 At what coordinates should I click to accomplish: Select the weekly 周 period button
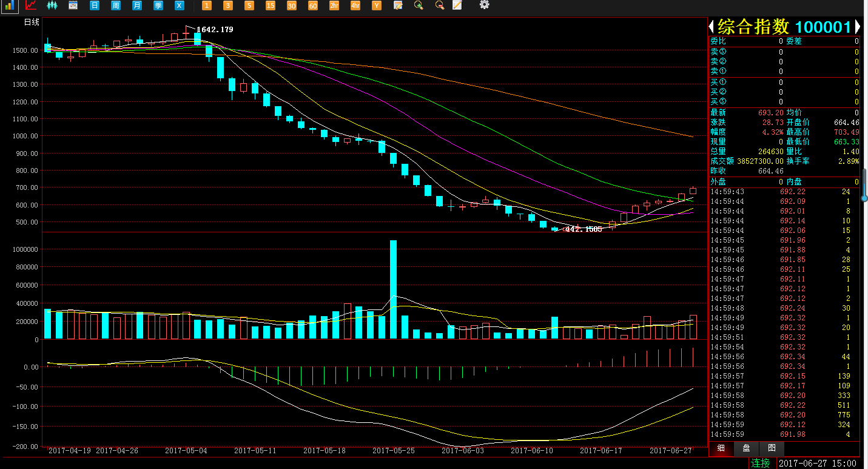click(x=115, y=5)
